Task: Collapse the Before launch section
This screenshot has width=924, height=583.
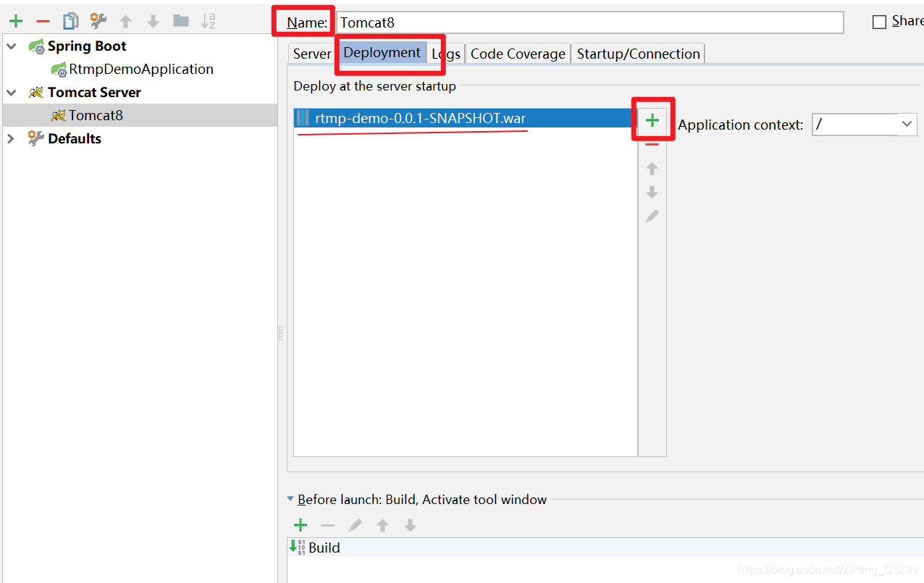Action: coord(290,499)
